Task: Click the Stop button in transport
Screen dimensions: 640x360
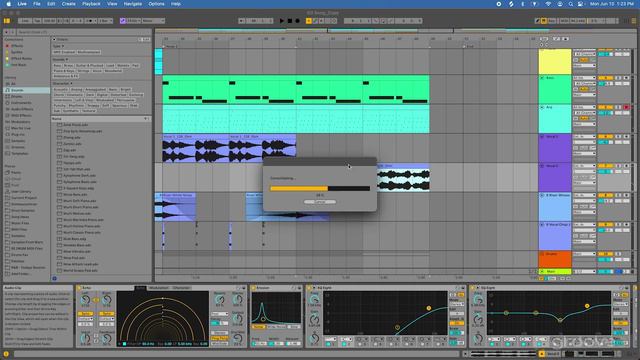Action: point(290,21)
